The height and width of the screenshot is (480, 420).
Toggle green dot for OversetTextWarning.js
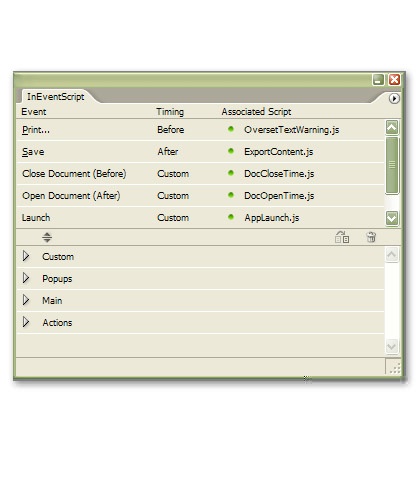coord(231,129)
